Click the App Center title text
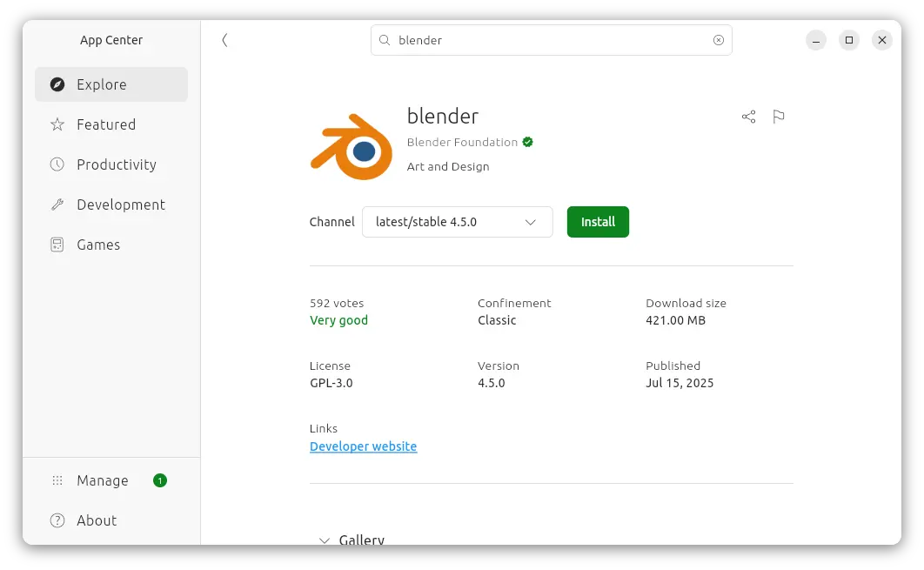Image resolution: width=924 pixels, height=570 pixels. pyautogui.click(x=111, y=40)
